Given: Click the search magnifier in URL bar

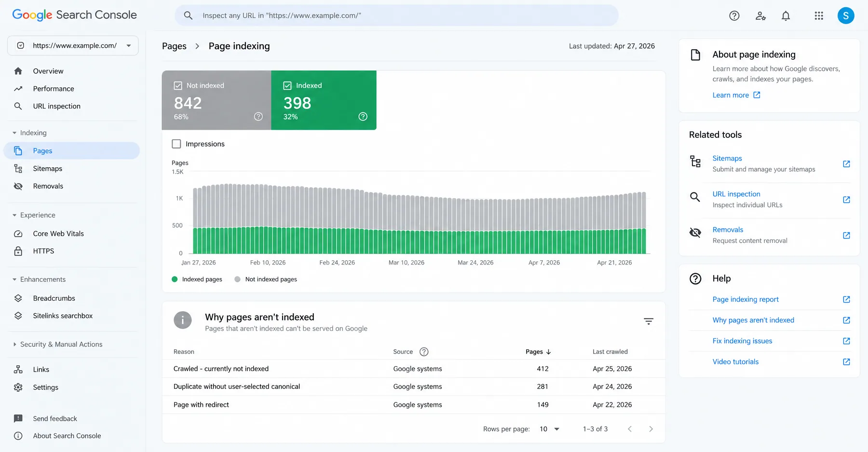Looking at the screenshot, I should coord(188,15).
